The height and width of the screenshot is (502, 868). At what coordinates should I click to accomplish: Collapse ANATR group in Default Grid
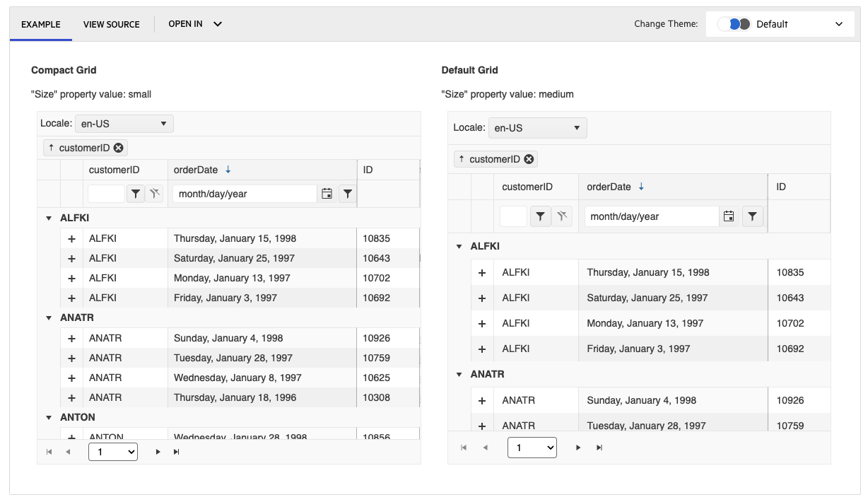point(459,375)
